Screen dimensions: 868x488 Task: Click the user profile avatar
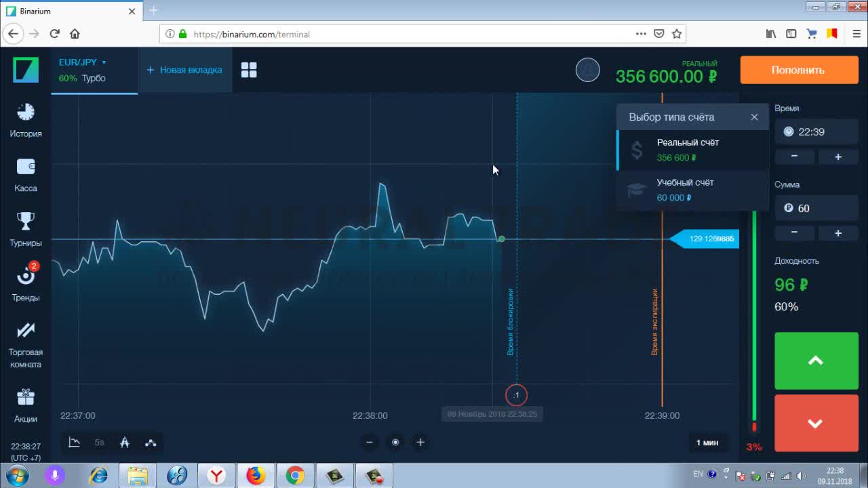coord(588,70)
